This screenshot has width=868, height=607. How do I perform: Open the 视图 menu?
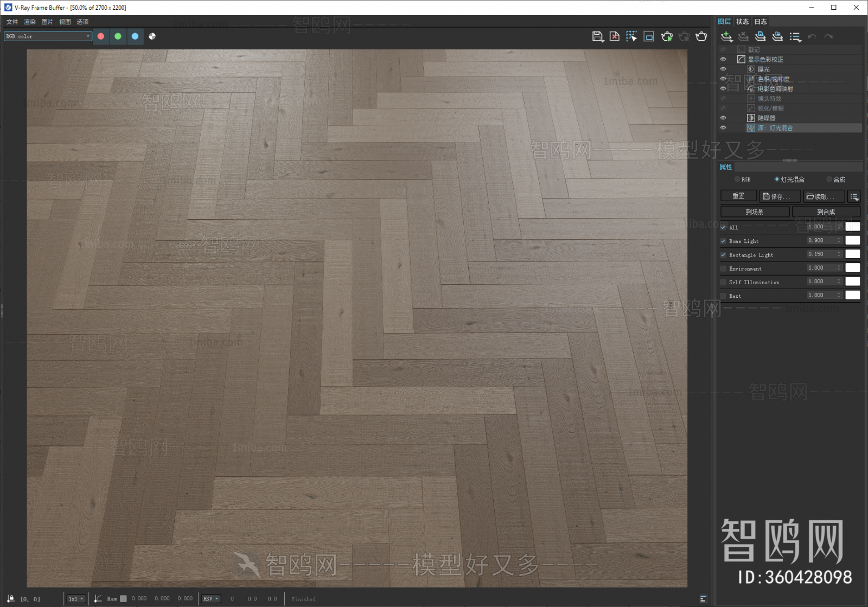point(65,22)
